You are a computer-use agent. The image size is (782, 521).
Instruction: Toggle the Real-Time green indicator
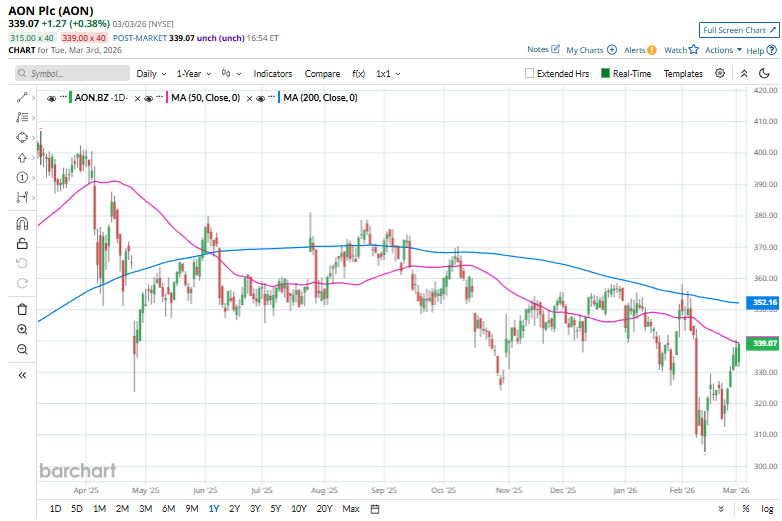pyautogui.click(x=605, y=73)
